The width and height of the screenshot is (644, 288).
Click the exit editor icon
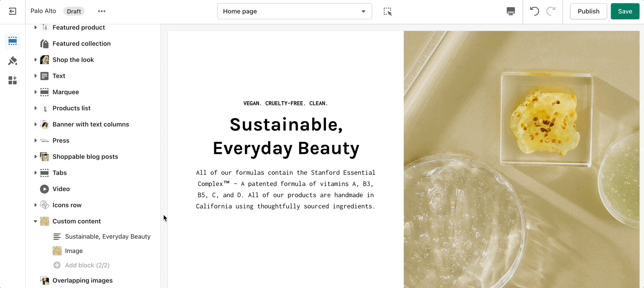point(13,11)
